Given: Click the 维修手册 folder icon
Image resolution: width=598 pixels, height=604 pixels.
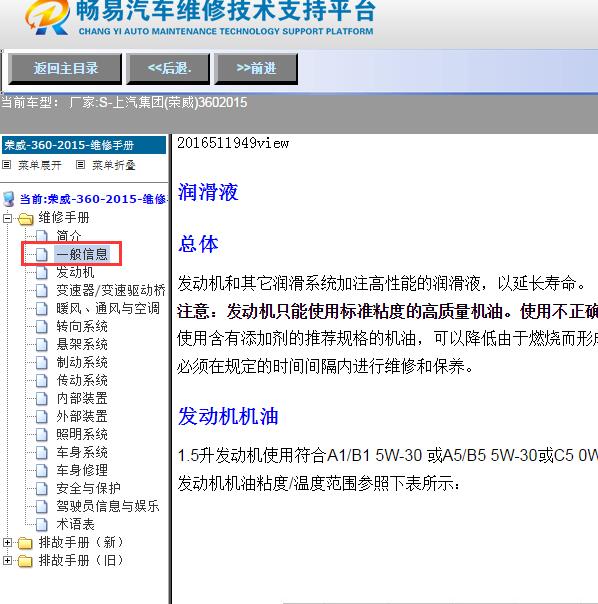Looking at the screenshot, I should tap(25, 219).
